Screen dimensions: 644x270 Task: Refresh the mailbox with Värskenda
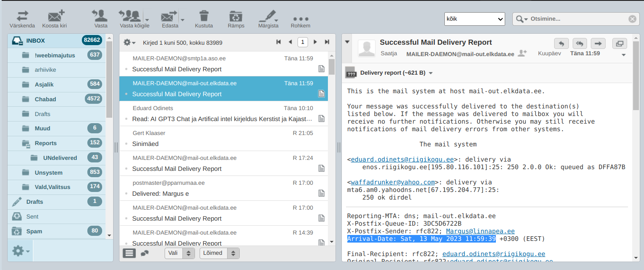tap(22, 19)
